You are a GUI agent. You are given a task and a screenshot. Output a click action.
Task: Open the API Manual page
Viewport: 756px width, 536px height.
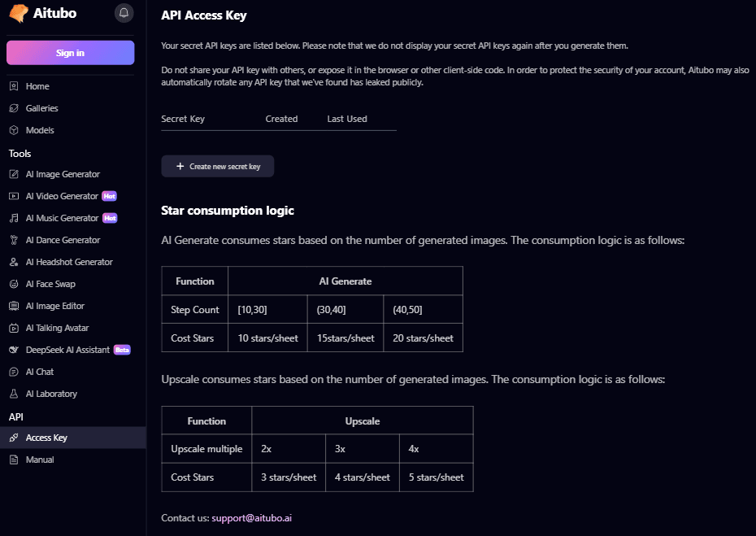tap(40, 460)
